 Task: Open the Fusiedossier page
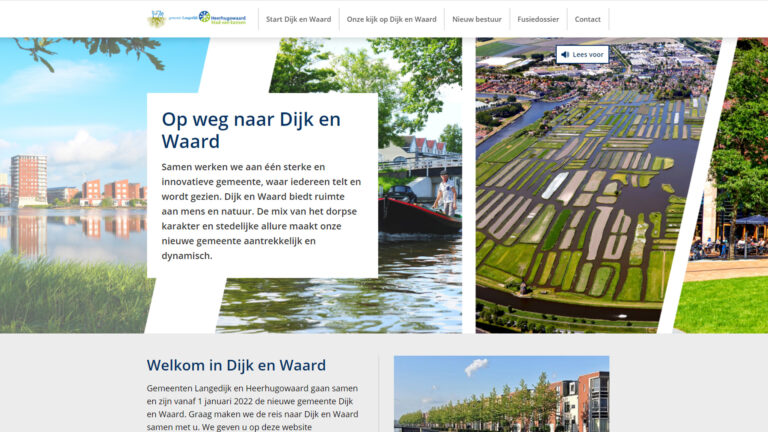[538, 19]
